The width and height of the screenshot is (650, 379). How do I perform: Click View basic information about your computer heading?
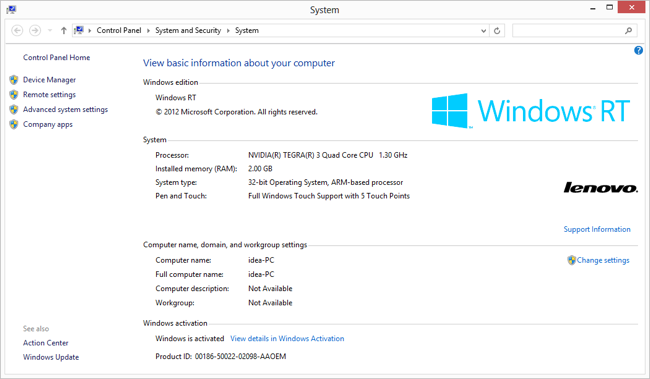(x=239, y=63)
